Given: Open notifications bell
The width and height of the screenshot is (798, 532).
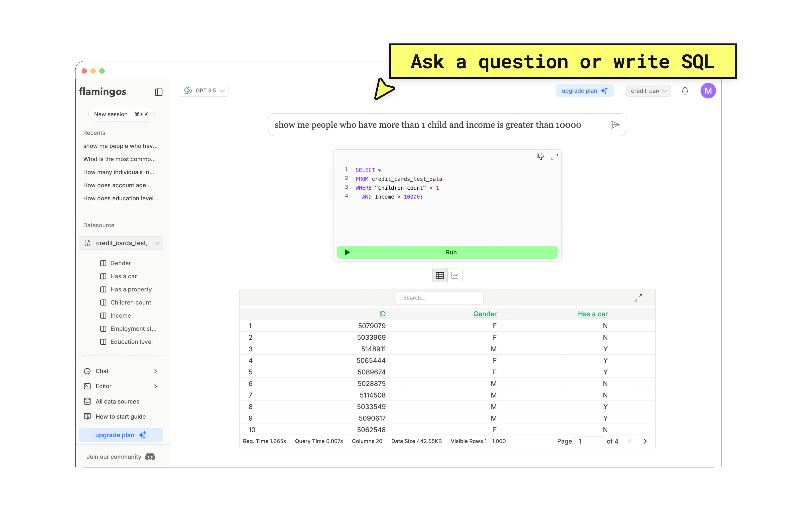Looking at the screenshot, I should pyautogui.click(x=685, y=91).
